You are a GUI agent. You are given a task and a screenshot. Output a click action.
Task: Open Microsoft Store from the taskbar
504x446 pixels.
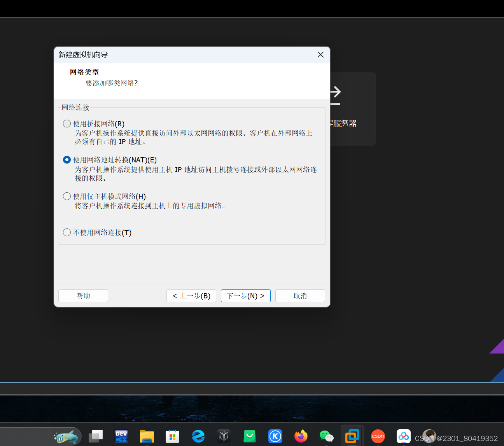[x=172, y=436]
